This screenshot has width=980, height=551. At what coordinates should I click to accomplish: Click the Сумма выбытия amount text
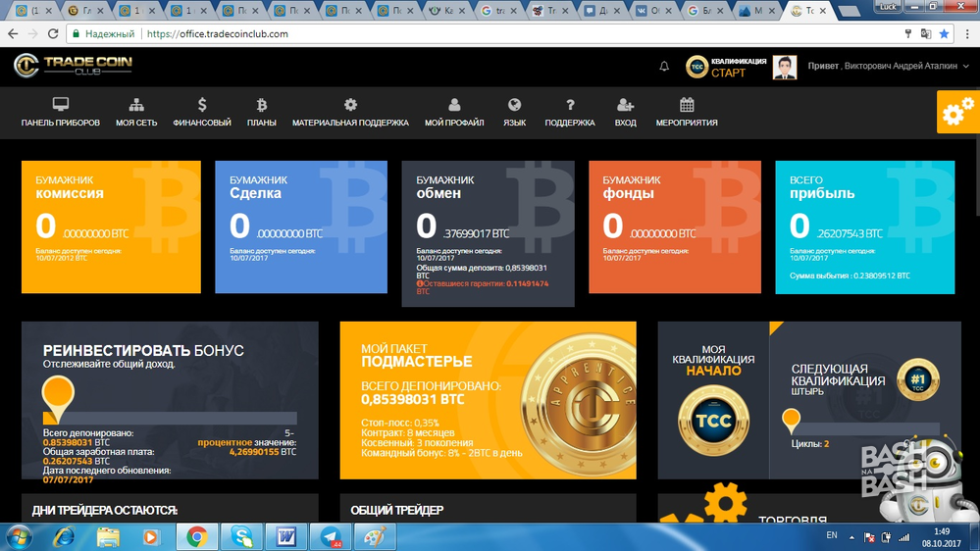tap(850, 275)
